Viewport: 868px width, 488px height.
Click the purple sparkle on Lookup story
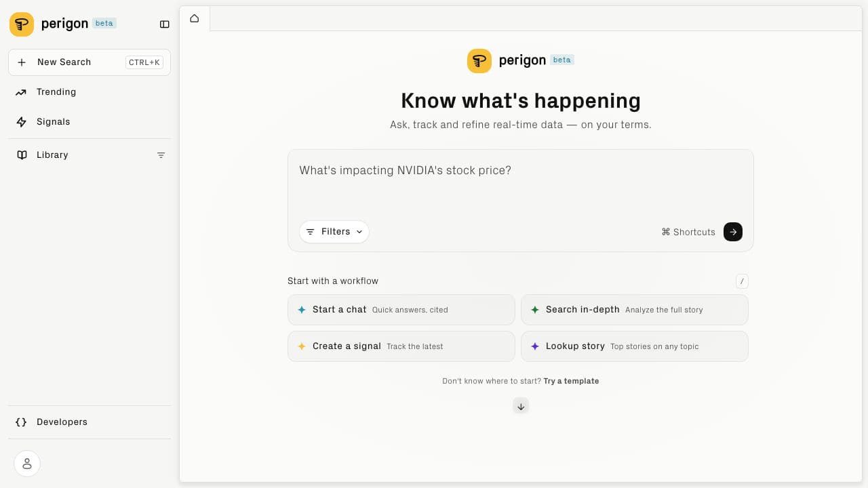[535, 346]
